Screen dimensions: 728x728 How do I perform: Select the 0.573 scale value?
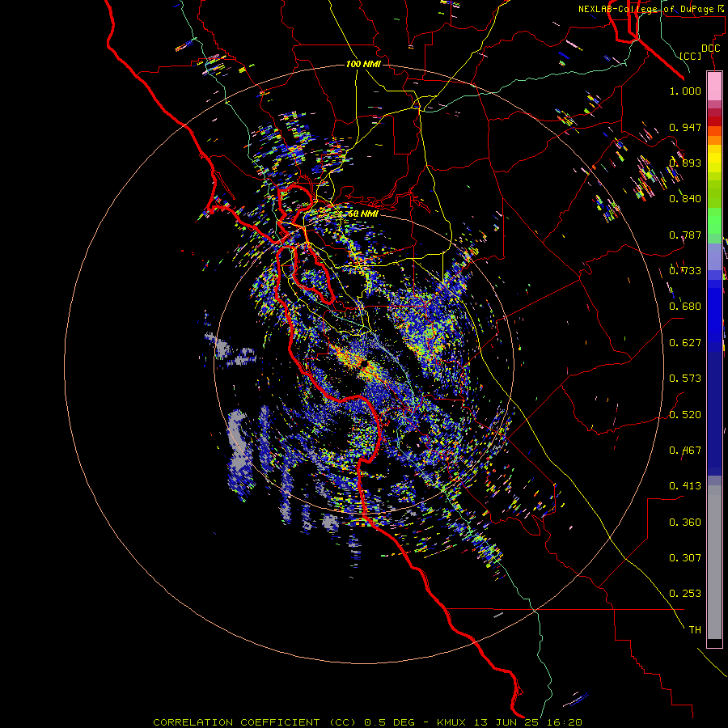click(x=685, y=379)
